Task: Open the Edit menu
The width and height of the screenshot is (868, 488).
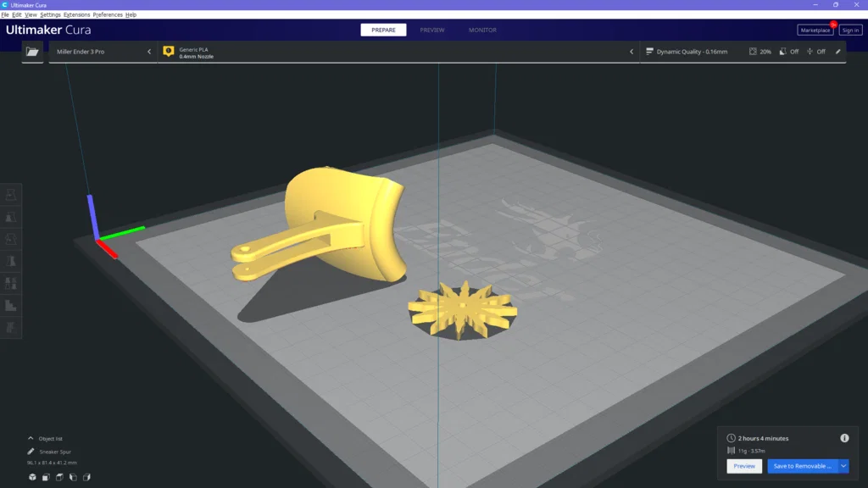Action: (17, 15)
